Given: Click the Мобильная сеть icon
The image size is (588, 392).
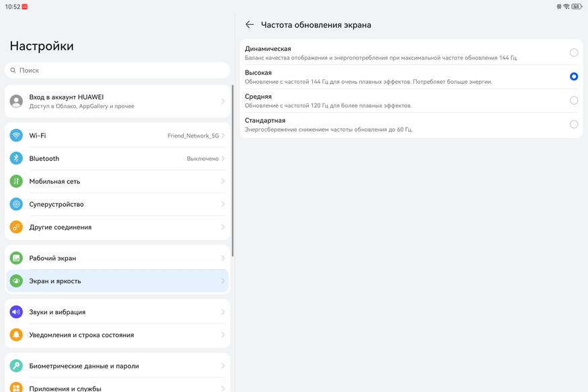Looking at the screenshot, I should coord(16,181).
